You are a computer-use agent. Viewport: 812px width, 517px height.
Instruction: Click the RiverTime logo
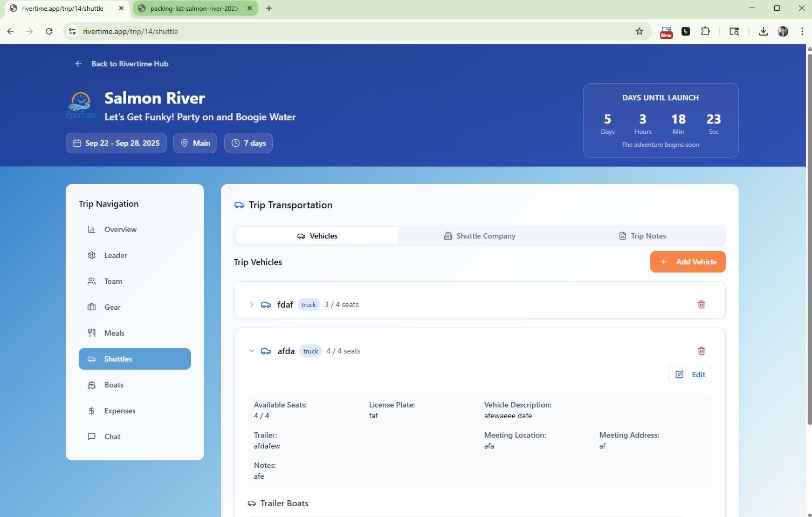tap(81, 106)
